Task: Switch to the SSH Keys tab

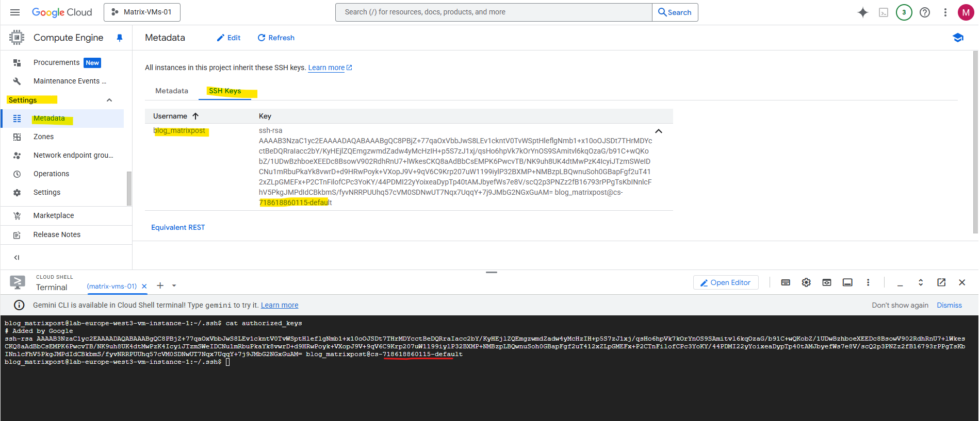Action: tap(225, 91)
